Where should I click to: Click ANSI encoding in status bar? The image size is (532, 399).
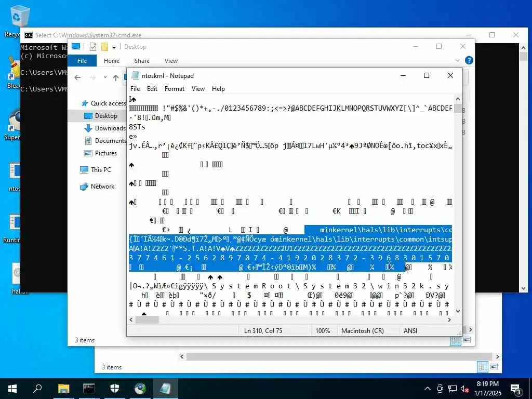tap(410, 330)
